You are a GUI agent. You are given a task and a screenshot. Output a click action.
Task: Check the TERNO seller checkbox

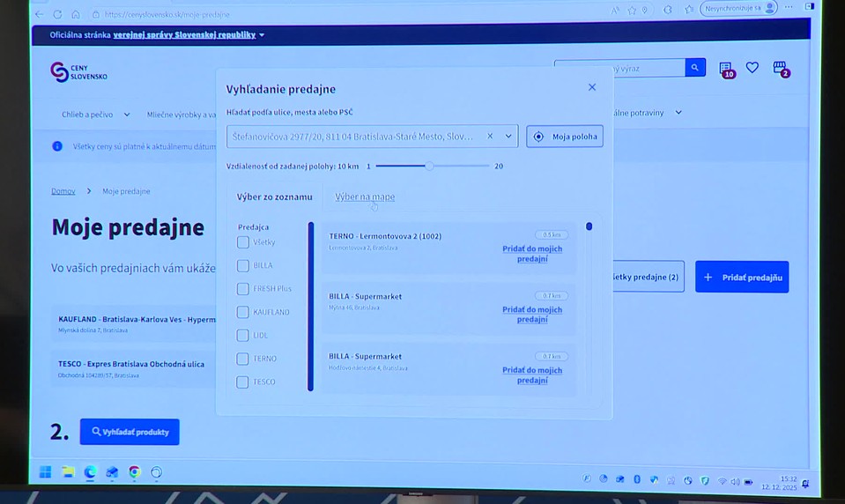click(x=243, y=359)
